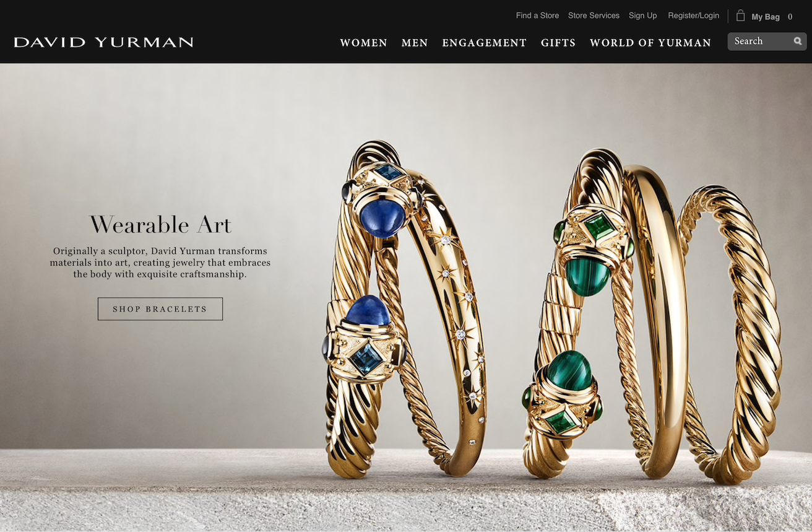Click the bag item count number
The width and height of the screenshot is (812, 532).
coord(790,17)
